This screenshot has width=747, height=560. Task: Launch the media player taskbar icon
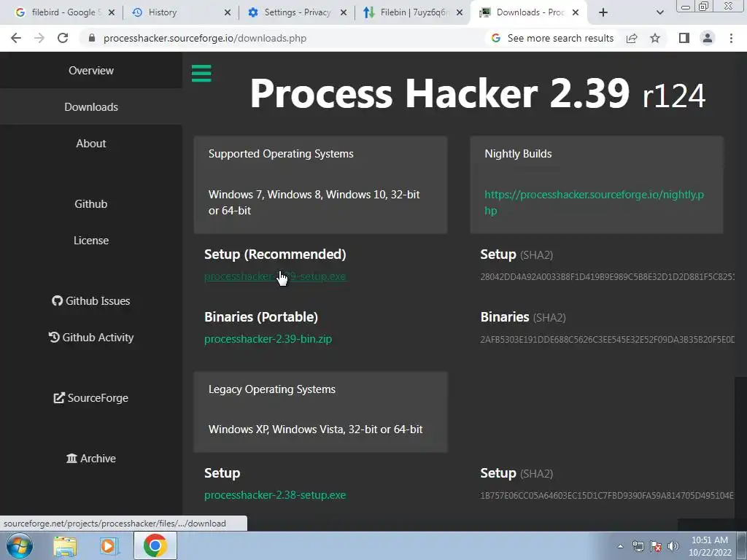pos(109,545)
